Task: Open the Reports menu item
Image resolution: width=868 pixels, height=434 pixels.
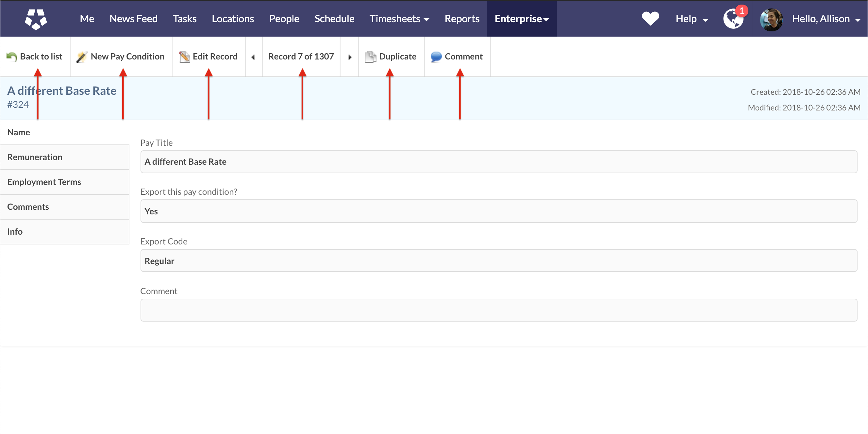Action: (x=462, y=19)
